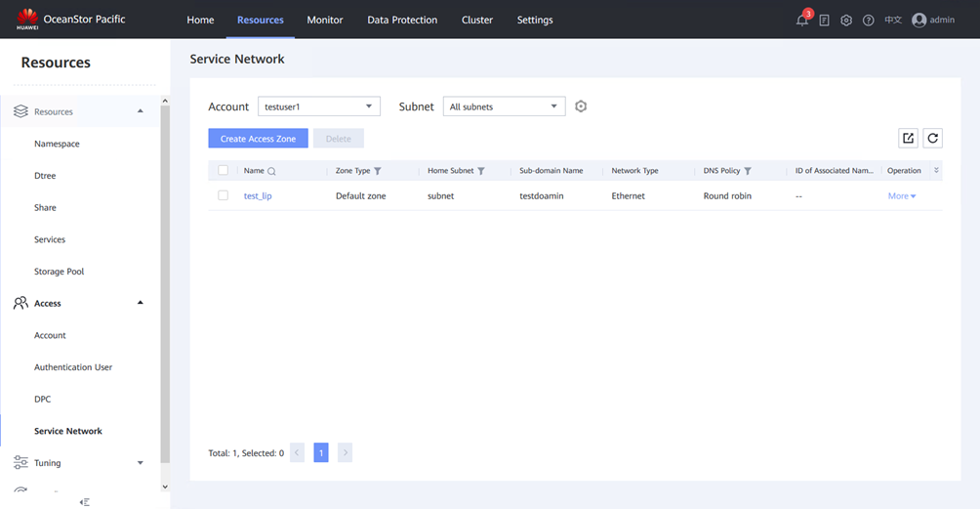Open the help question mark icon
Screen dimensions: 980x509
(869, 21)
